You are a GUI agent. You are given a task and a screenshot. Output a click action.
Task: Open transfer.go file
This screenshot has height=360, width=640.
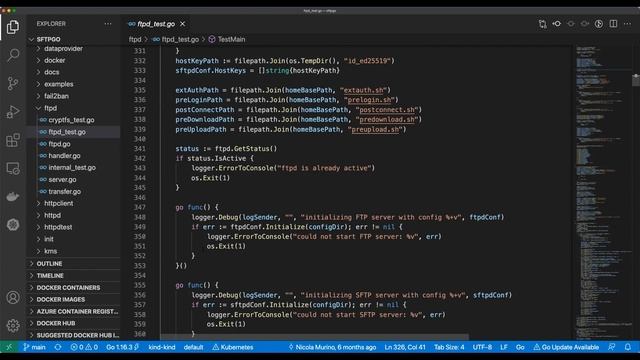[x=73, y=191]
